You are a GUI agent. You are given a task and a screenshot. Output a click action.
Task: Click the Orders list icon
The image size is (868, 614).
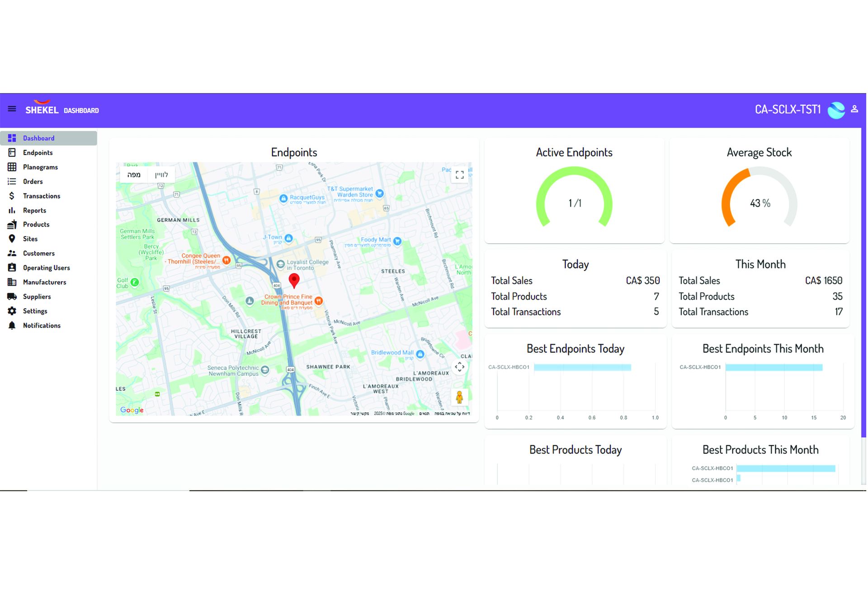coord(12,182)
